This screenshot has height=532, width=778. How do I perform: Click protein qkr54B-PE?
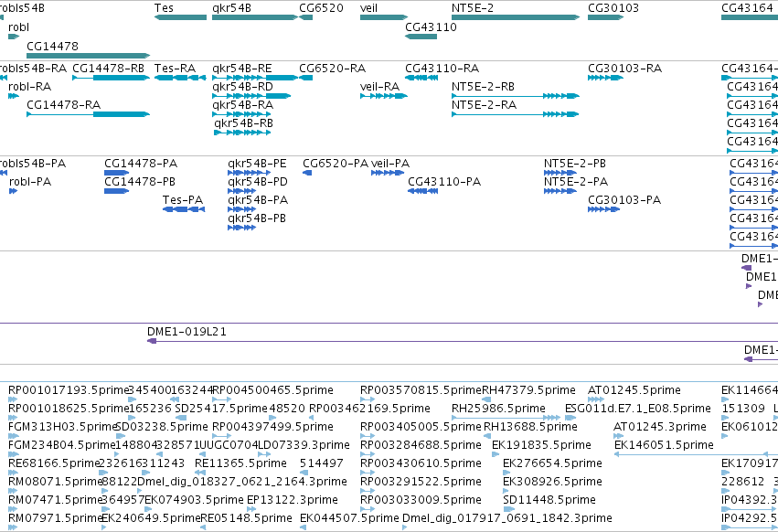tap(249, 173)
